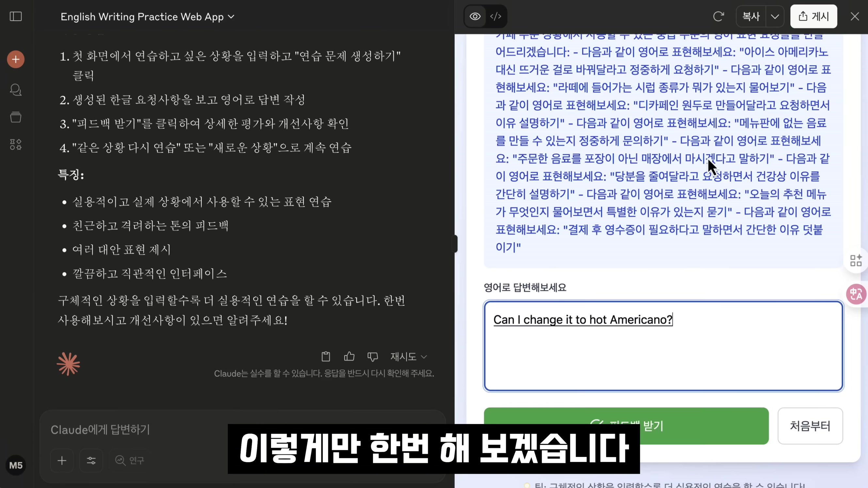Give a thumbs down to the response
This screenshot has width=868, height=488.
coord(373,356)
